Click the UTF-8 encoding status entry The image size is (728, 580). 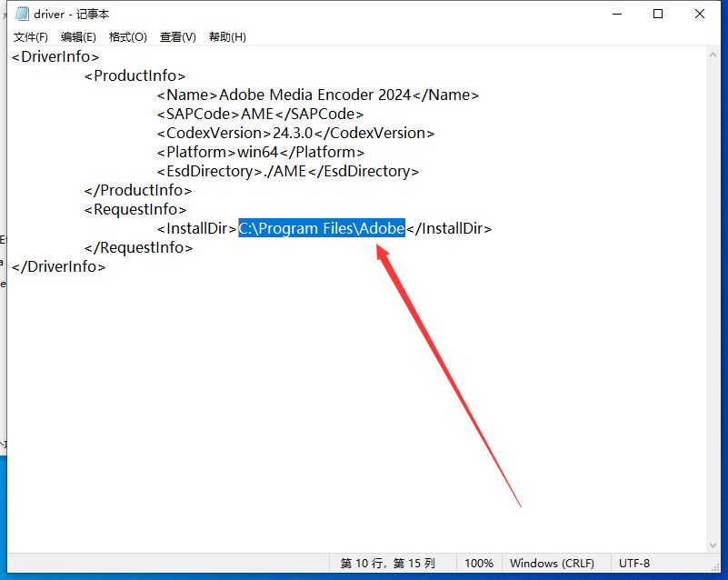point(634,564)
